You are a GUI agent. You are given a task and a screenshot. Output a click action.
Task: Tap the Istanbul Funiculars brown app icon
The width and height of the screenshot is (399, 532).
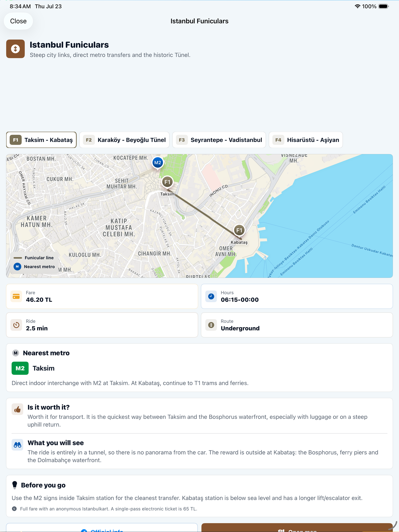click(x=15, y=49)
